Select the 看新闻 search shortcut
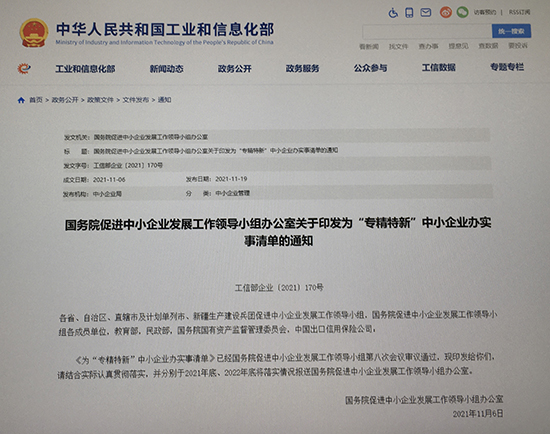 [x=369, y=46]
